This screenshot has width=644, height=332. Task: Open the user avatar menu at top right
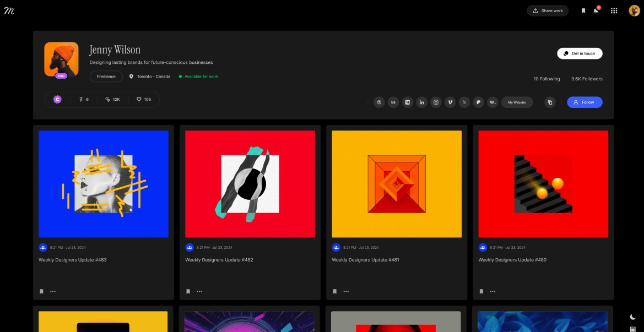634,10
